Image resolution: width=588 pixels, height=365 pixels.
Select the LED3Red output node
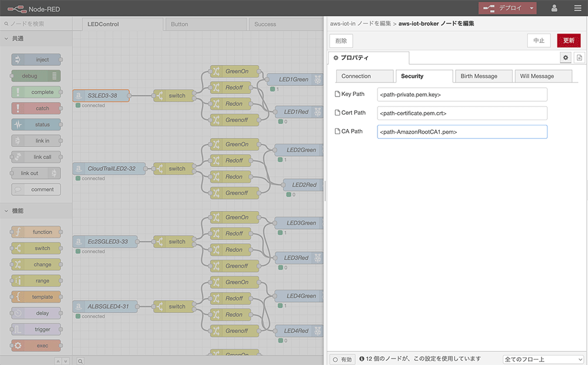point(299,258)
